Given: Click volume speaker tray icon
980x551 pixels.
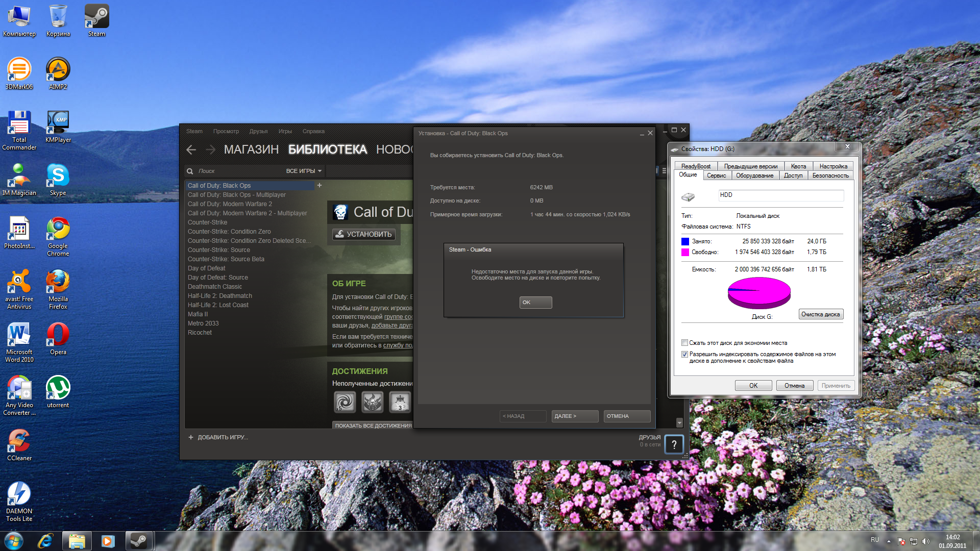Looking at the screenshot, I should (x=926, y=541).
